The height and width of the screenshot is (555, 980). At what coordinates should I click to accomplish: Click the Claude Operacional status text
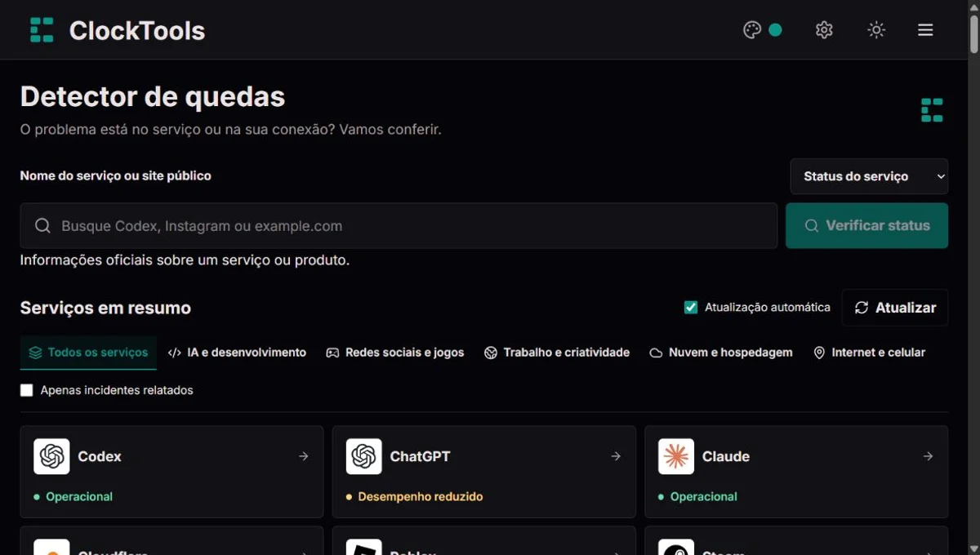click(704, 496)
